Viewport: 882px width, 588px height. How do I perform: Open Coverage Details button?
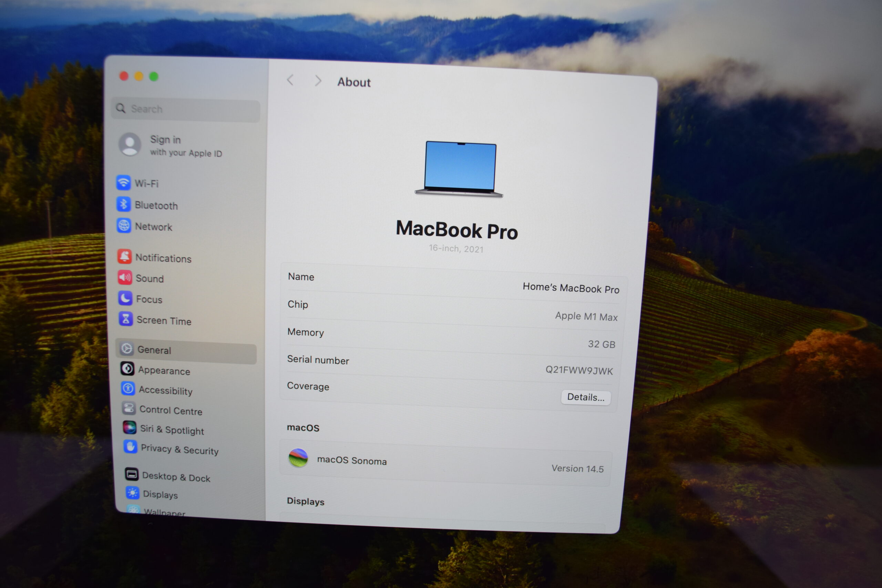click(586, 397)
